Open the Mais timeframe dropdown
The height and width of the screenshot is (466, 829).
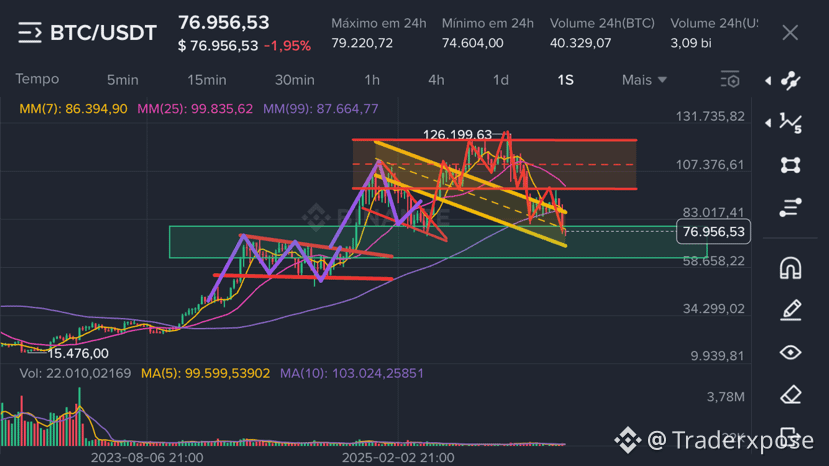point(644,80)
